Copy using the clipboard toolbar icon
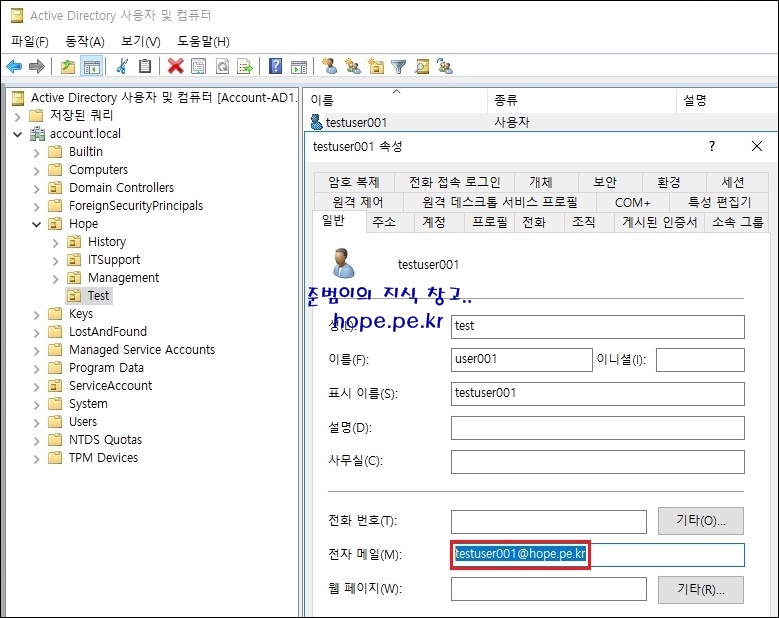This screenshot has width=779, height=618. (145, 66)
